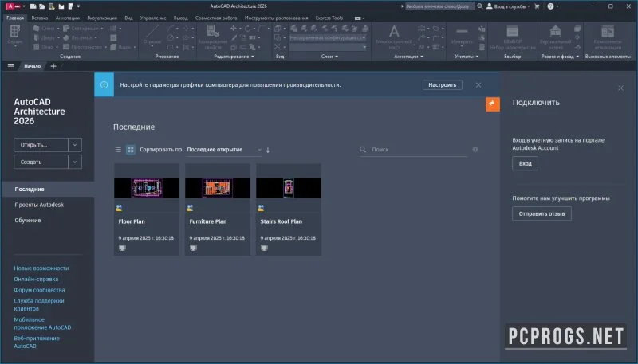Expand the Открыть dropdown arrow
This screenshot has width=638, height=364.
(75, 145)
